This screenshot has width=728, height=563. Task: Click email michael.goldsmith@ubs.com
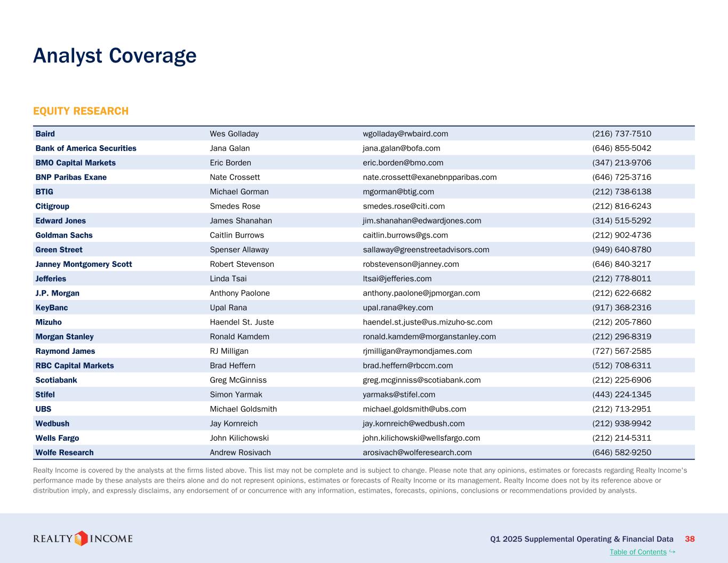coord(414,409)
